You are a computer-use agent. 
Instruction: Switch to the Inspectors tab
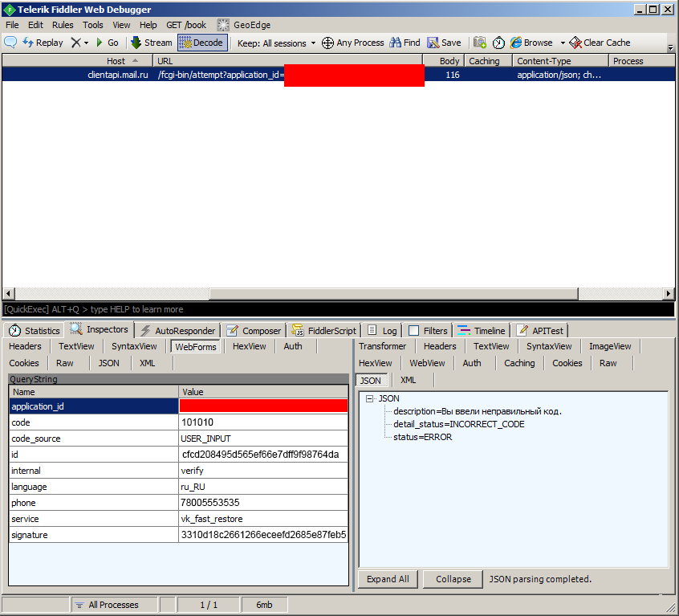tap(100, 329)
